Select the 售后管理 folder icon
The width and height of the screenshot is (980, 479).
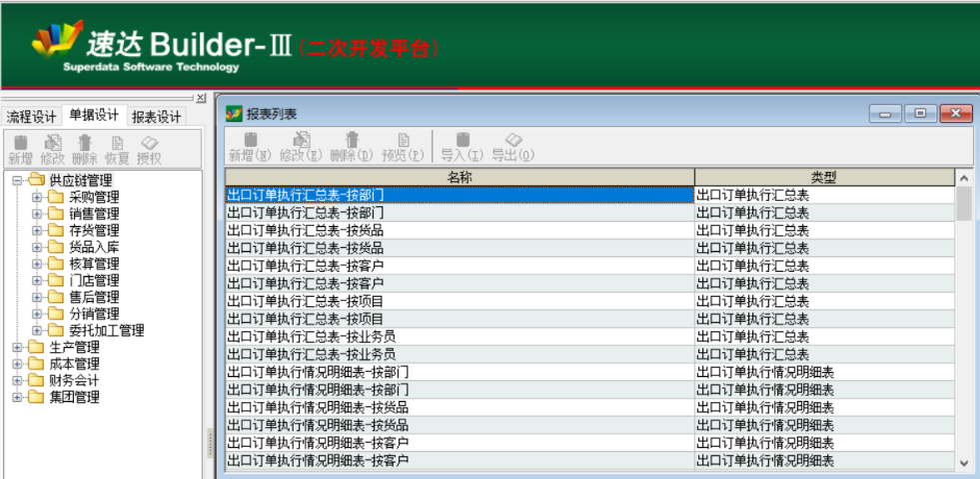click(57, 296)
